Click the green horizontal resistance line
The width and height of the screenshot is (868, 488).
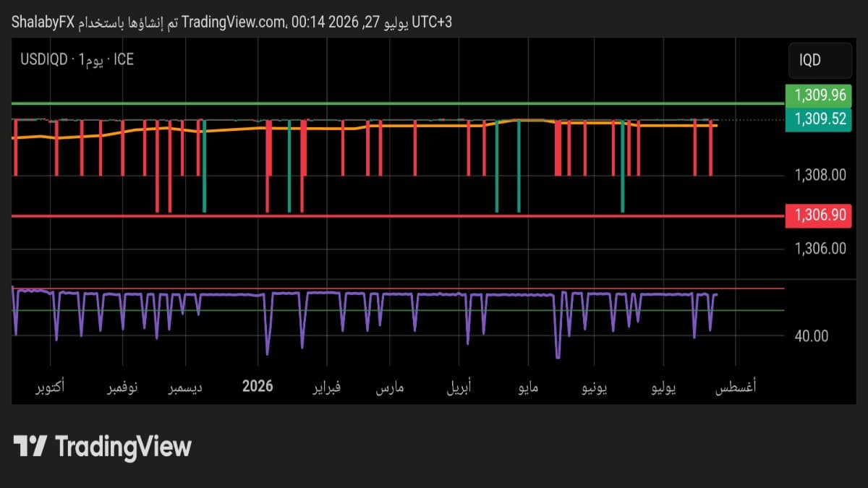click(398, 103)
